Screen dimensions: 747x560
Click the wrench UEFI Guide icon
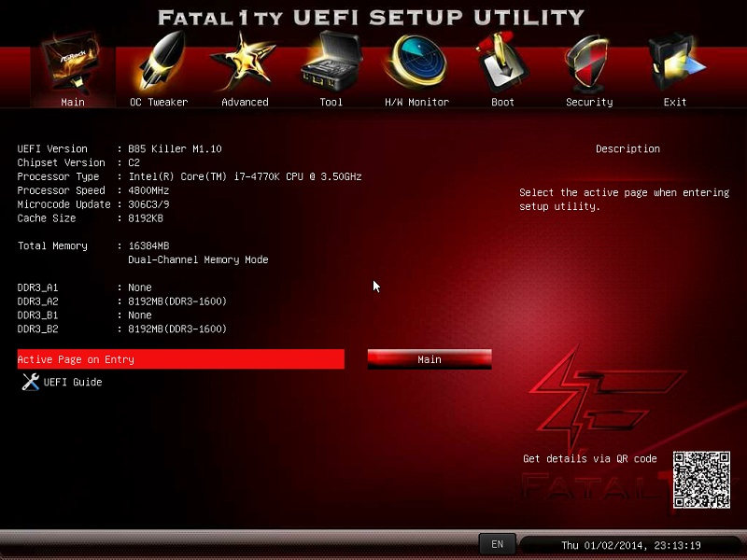pyautogui.click(x=31, y=382)
